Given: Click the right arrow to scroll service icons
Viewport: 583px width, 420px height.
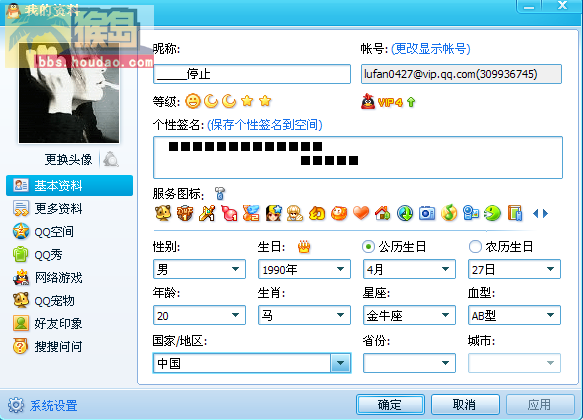Looking at the screenshot, I should click(545, 213).
